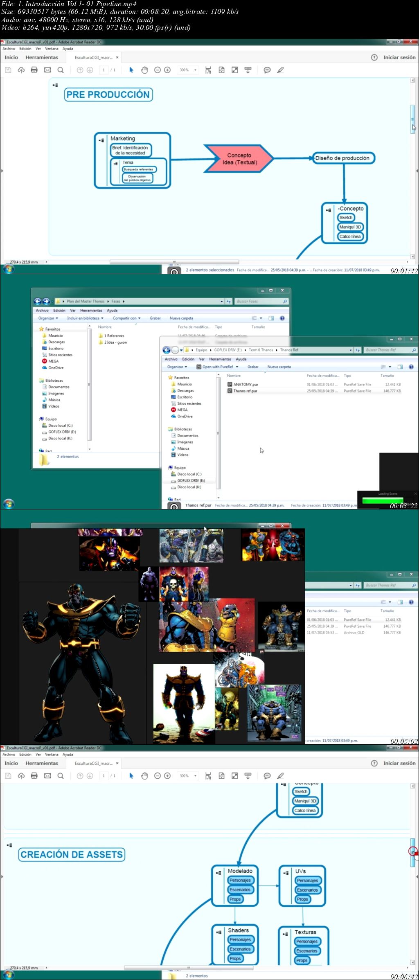Screen dimensions: 419x980
Task: Cloud upload icon in PRE PRODUCCIÓN Acrobat window
Action: [21, 70]
